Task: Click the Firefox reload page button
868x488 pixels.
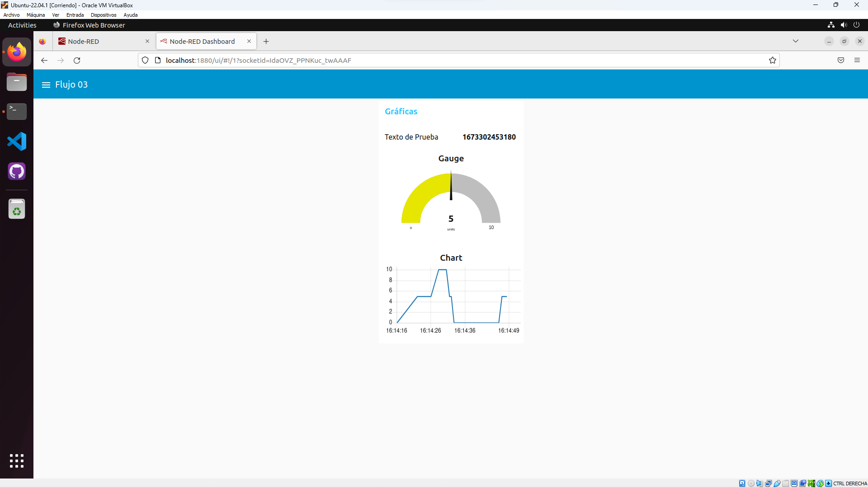Action: point(77,61)
